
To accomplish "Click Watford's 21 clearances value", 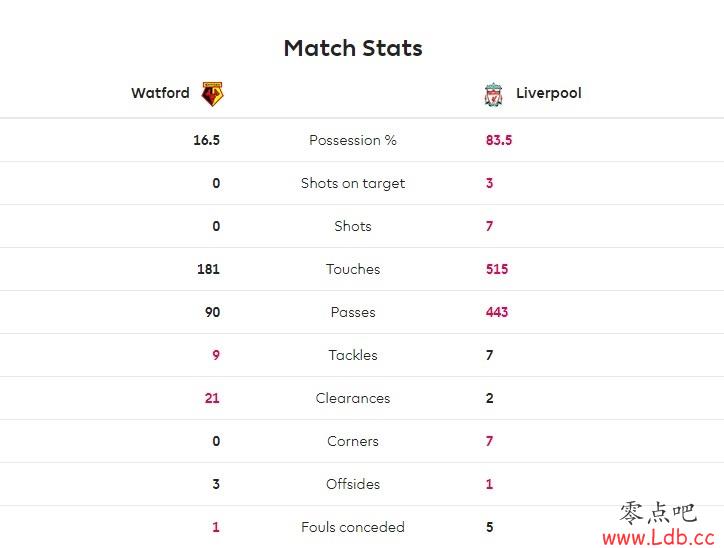I will point(212,398).
